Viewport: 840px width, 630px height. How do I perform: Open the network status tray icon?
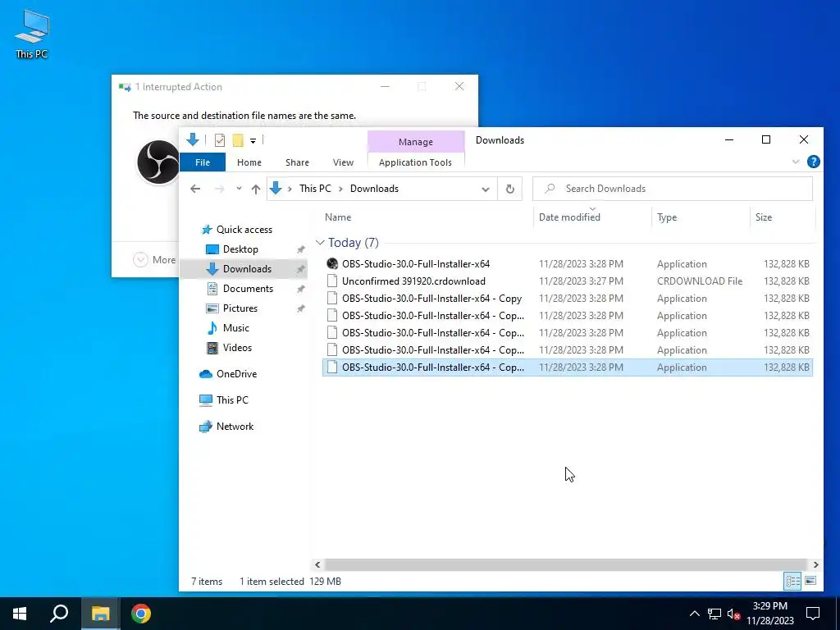714,614
